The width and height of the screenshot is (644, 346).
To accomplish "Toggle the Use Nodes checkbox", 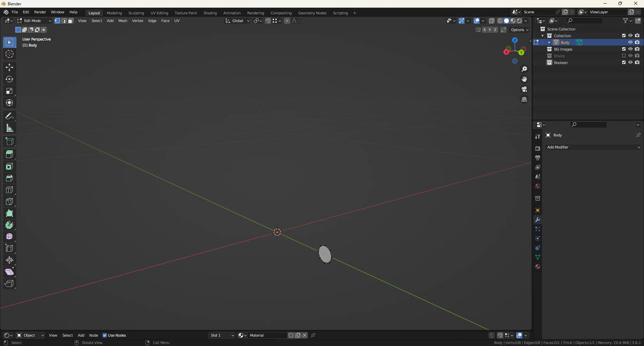I will click(x=105, y=335).
